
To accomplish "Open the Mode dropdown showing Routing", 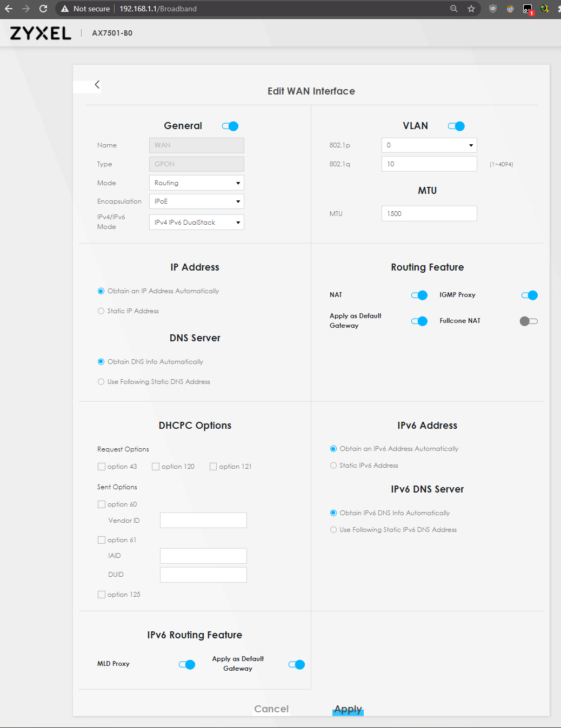I will pyautogui.click(x=196, y=183).
